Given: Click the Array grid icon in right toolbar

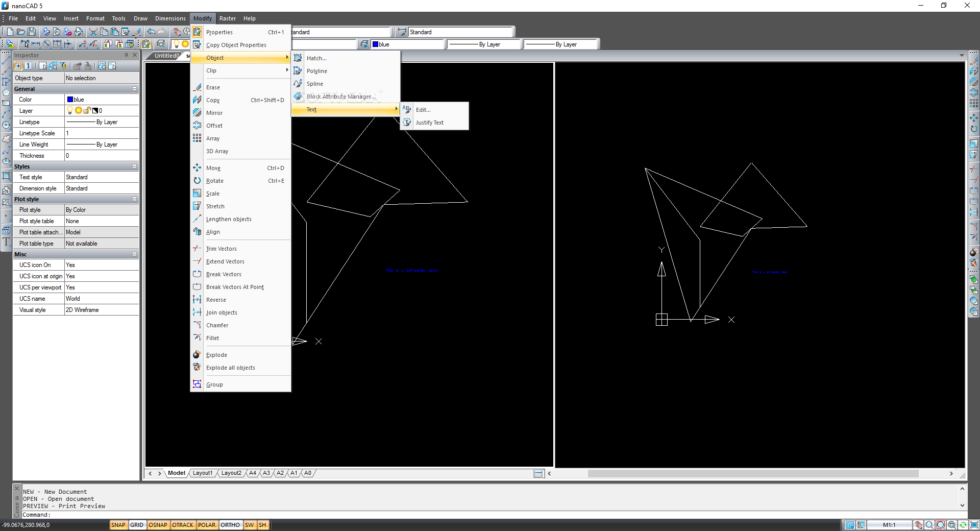Looking at the screenshot, I should [974, 103].
